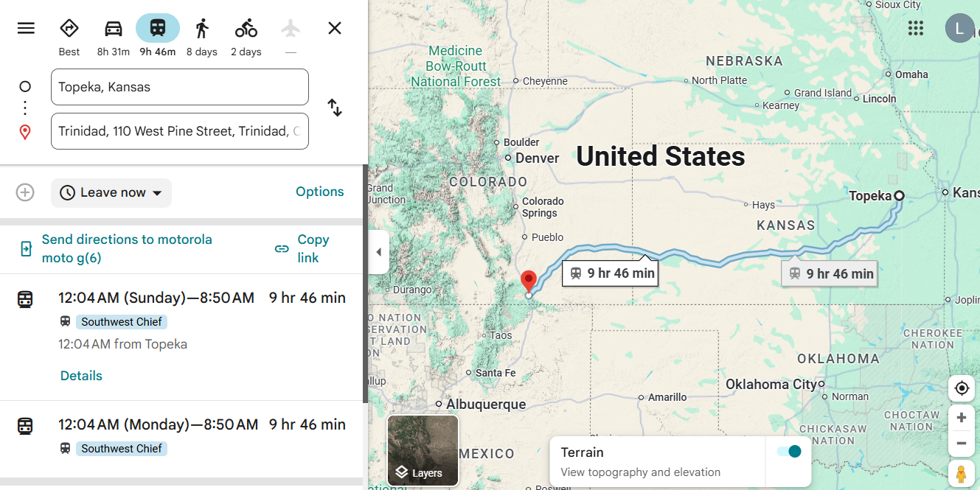Open the Leave now time dropdown
Image resolution: width=980 pixels, height=490 pixels.
coord(111,192)
